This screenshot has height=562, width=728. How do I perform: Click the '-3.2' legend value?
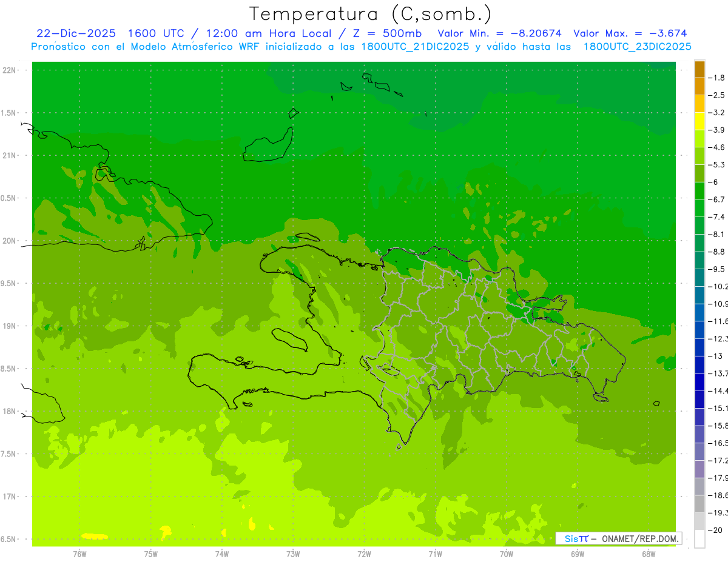[716, 113]
